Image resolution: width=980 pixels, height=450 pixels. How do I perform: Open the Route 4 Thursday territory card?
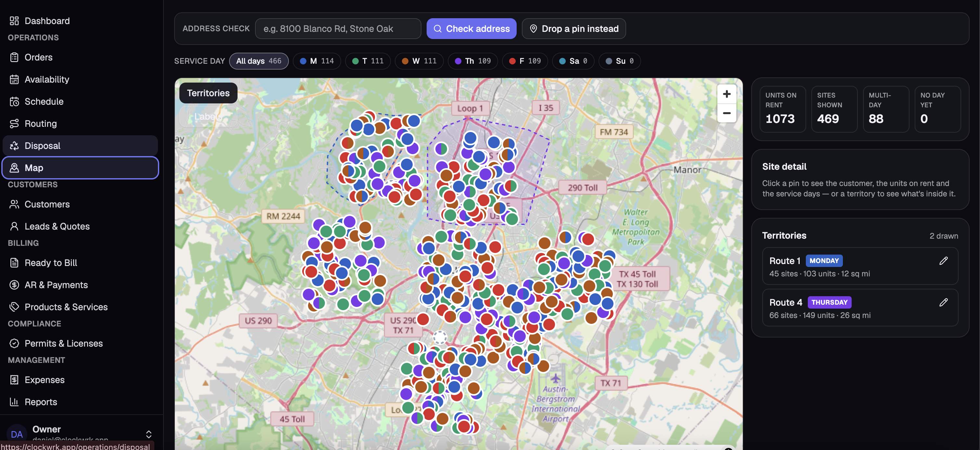coord(860,308)
